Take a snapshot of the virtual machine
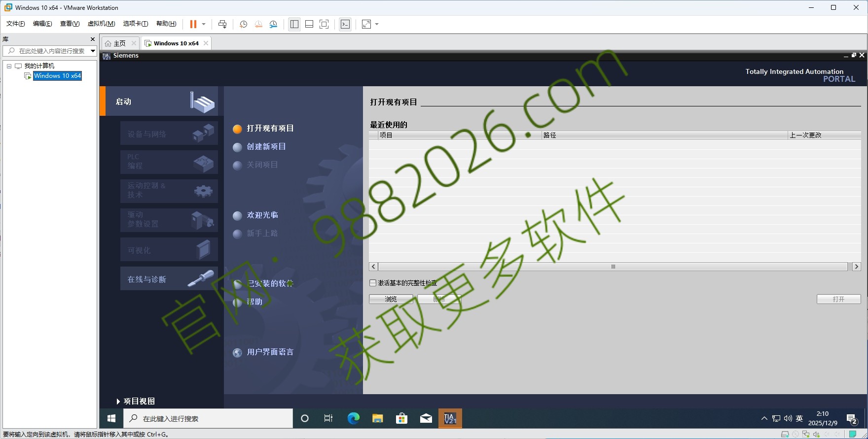The width and height of the screenshot is (868, 439). [x=243, y=24]
